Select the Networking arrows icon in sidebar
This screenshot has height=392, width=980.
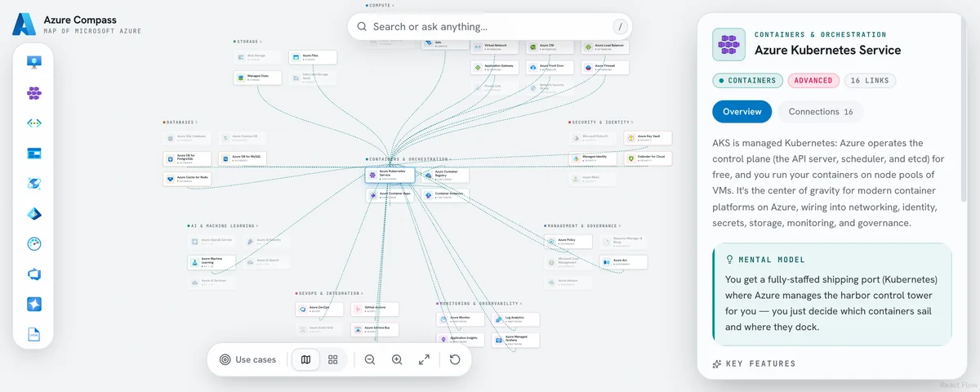pos(34,122)
